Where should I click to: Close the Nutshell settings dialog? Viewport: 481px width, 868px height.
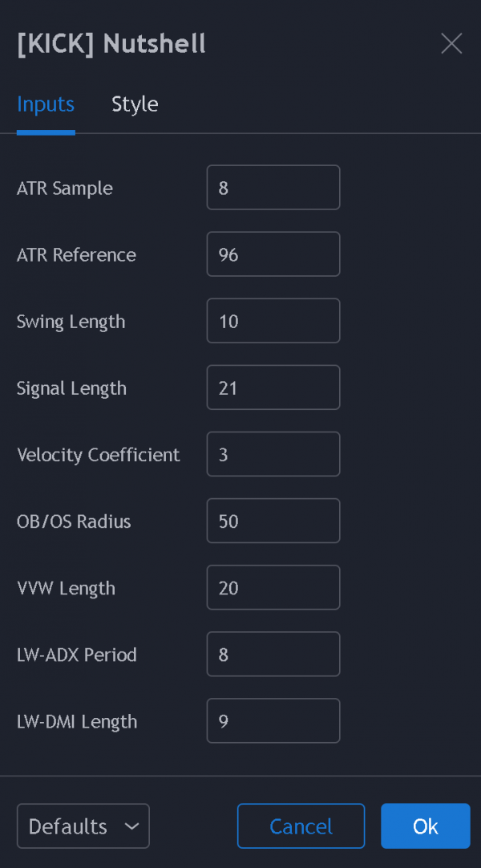pos(451,44)
